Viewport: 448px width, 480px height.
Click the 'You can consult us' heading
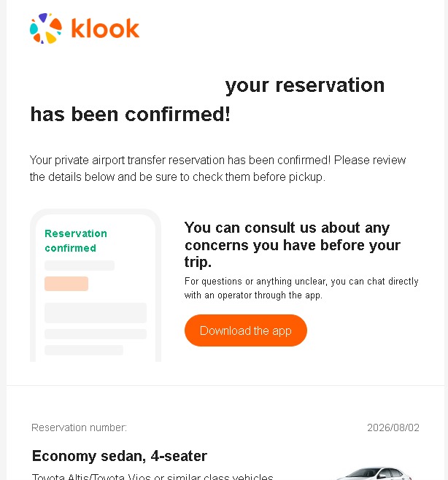293,244
